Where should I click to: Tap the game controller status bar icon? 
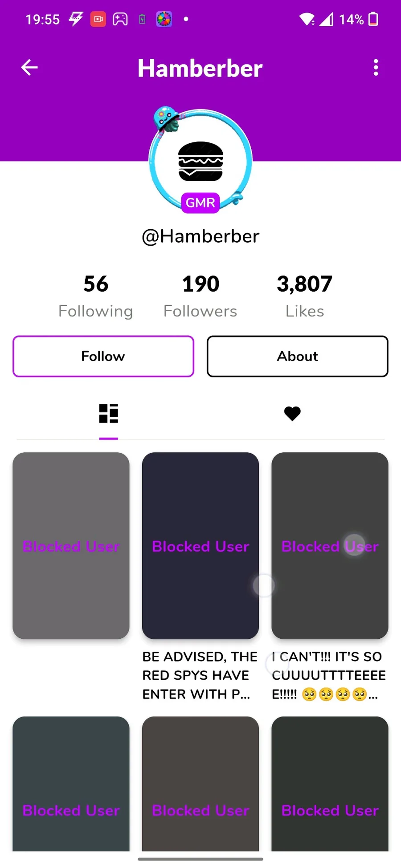tap(120, 19)
